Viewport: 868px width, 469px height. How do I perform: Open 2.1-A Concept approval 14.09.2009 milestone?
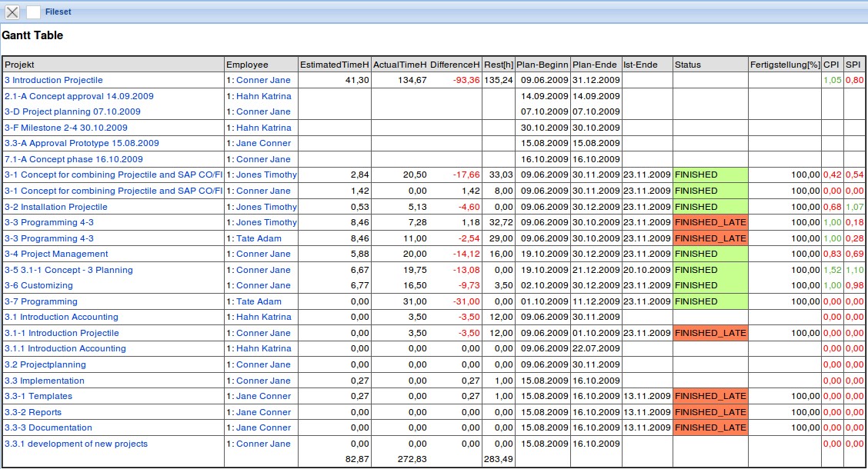click(78, 96)
